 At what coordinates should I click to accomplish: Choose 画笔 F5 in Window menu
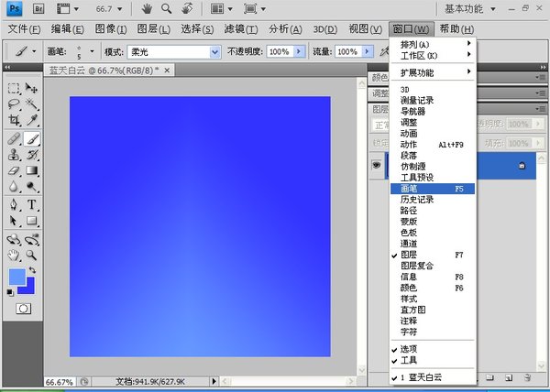tap(433, 189)
